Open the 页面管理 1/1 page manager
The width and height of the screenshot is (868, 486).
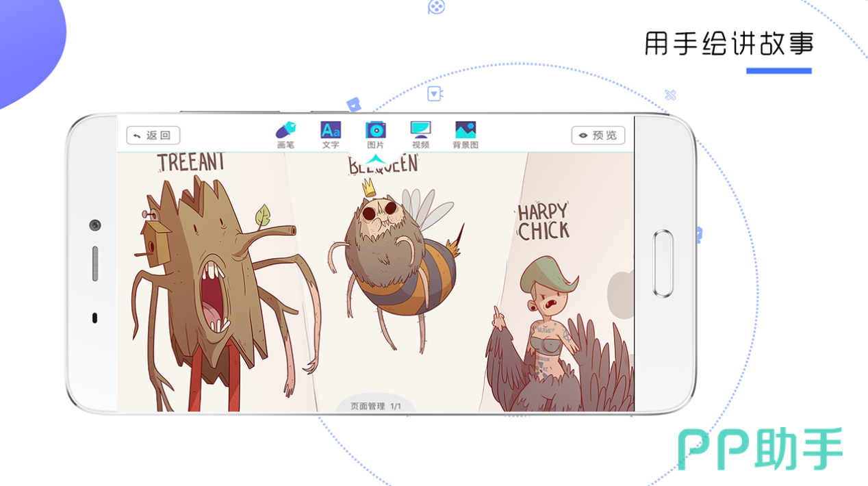(x=375, y=406)
